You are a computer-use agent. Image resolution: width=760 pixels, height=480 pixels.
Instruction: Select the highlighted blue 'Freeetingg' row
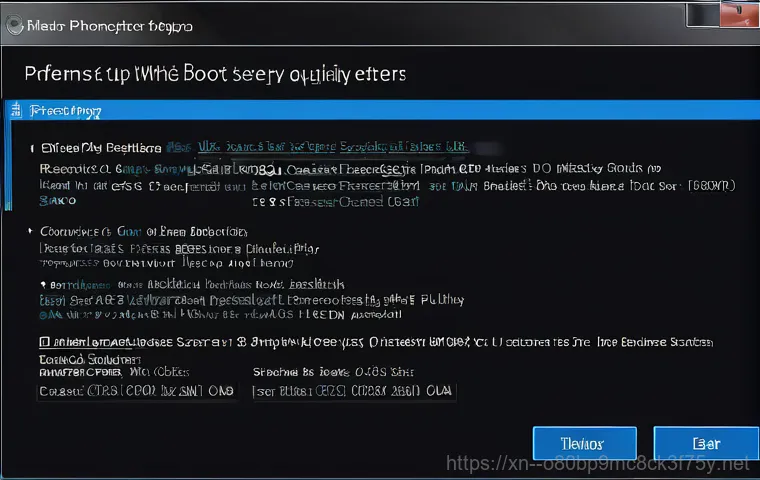click(x=382, y=110)
